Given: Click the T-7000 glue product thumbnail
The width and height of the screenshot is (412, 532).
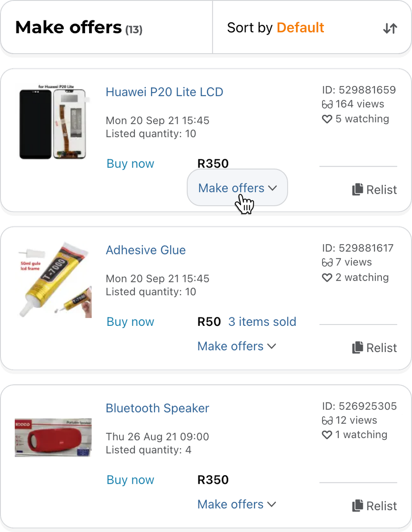Looking at the screenshot, I should [x=55, y=280].
